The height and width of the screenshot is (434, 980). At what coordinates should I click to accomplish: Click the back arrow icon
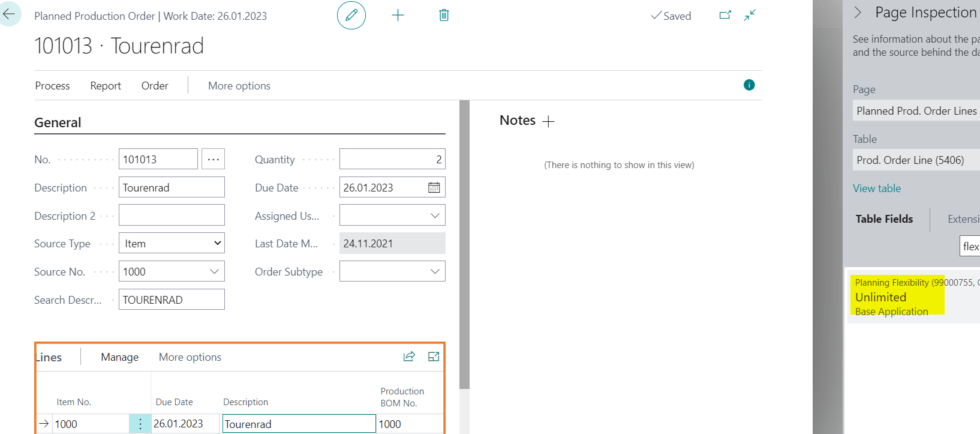[9, 14]
